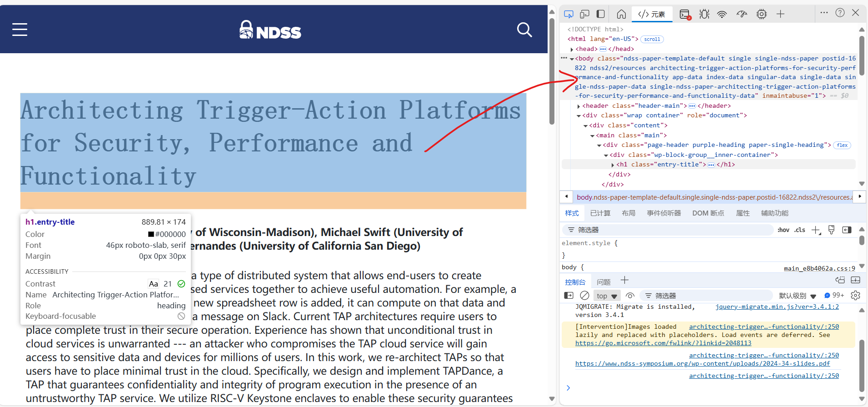Screen dimensions: 868x407
Task: Open the 默认级别 log level dropdown
Action: 798,296
